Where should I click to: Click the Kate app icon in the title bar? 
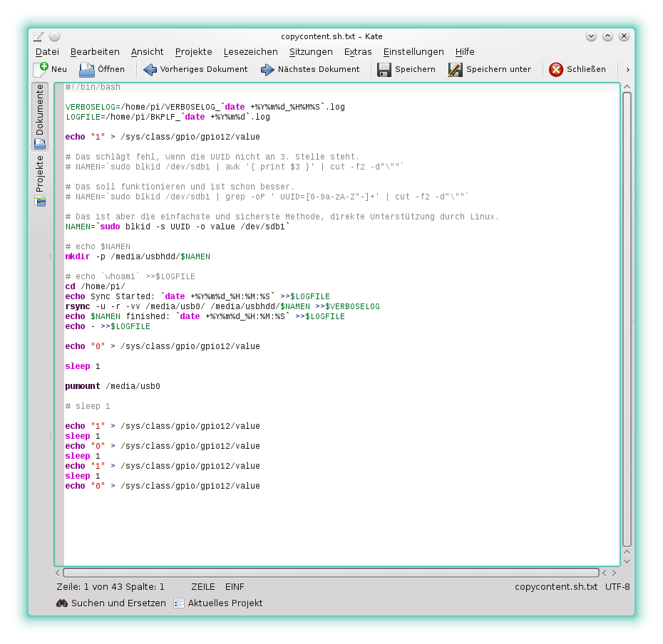[x=38, y=36]
